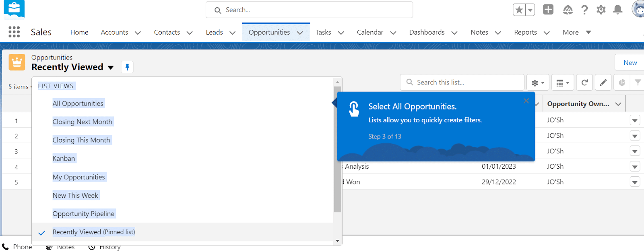The height and width of the screenshot is (252, 644).
Task: Click the list views scrollbar
Action: (x=337, y=149)
